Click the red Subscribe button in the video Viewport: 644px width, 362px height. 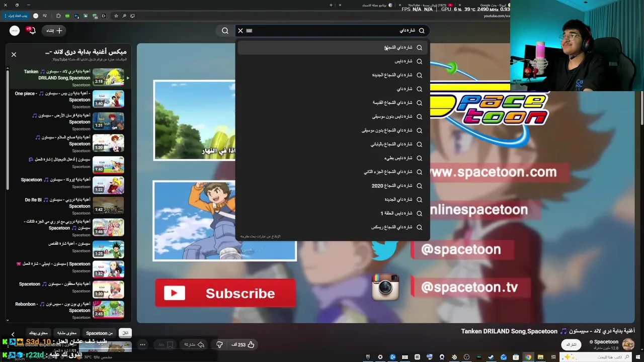225,293
